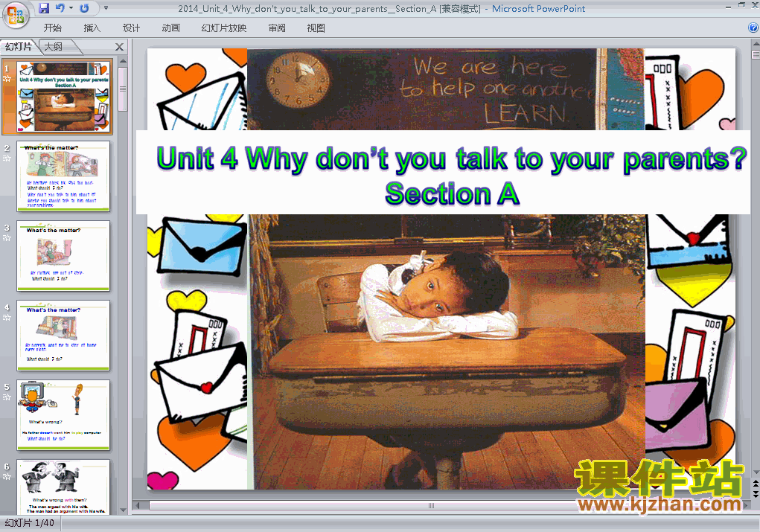
Task: Click thumbnail pane scroll-down arrow
Action: 123,510
